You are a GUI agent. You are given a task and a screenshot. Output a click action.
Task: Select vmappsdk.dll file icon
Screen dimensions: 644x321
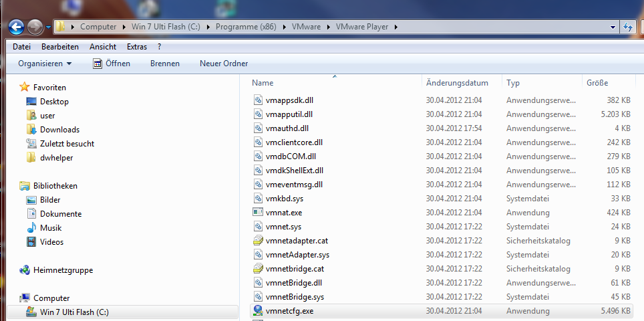(257, 100)
